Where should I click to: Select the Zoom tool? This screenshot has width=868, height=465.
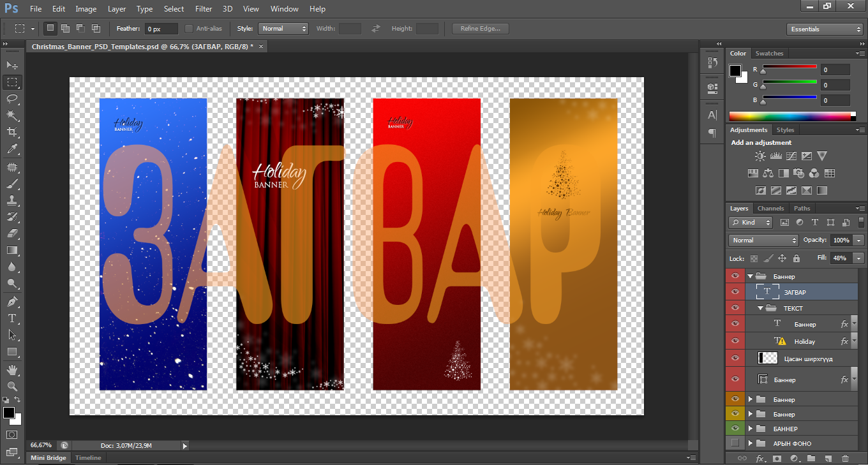(12, 386)
